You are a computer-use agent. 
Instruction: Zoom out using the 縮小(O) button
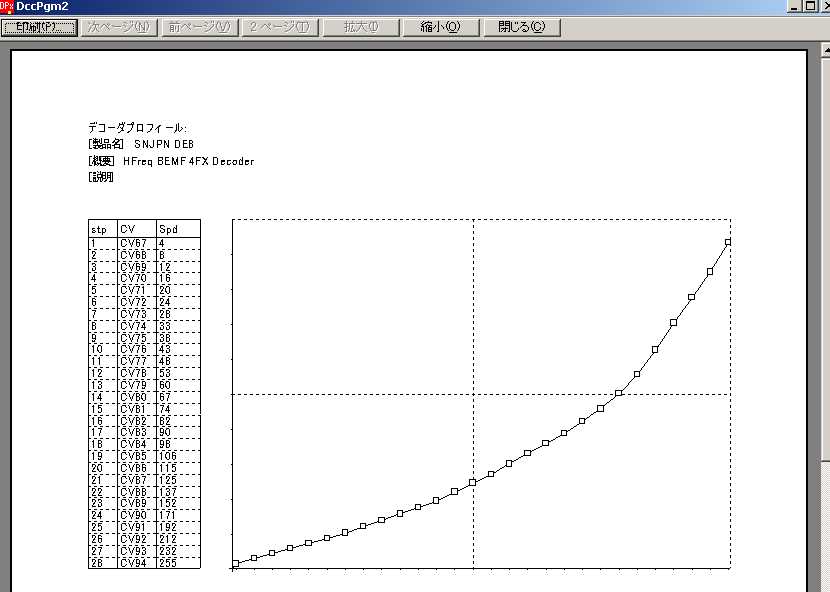[440, 27]
